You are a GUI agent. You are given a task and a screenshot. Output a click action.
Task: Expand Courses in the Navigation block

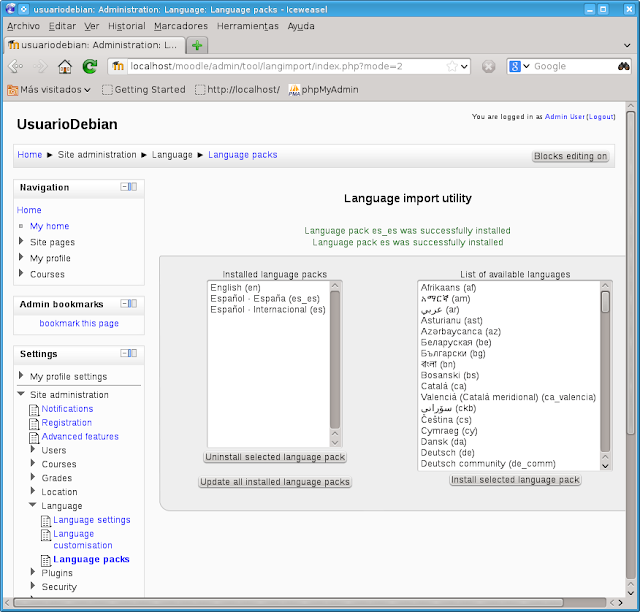(x=21, y=273)
